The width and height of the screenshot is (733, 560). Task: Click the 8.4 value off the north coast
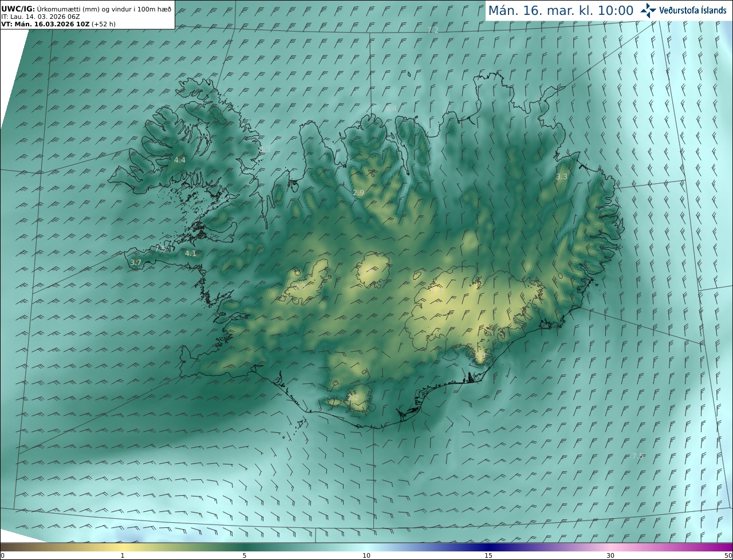click(391, 108)
